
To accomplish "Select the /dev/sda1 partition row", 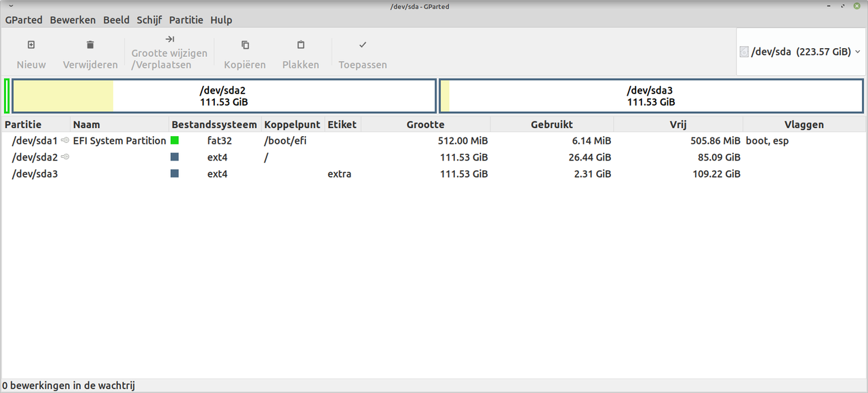I will tap(434, 140).
